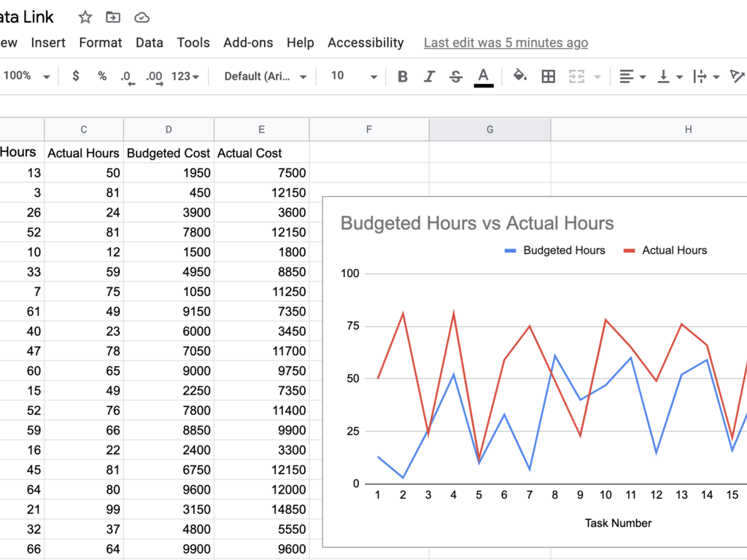Increase decimal places button
The height and width of the screenshot is (560, 747).
(154, 77)
